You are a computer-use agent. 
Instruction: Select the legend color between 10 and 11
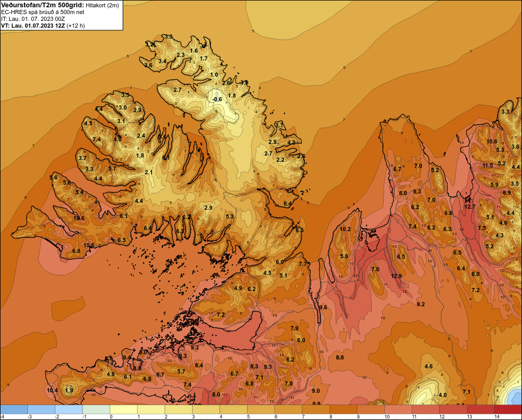tap(398, 410)
